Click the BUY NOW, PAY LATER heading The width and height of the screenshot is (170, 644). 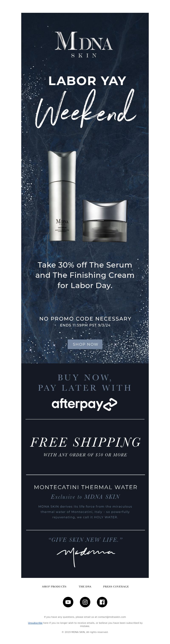pos(85,383)
